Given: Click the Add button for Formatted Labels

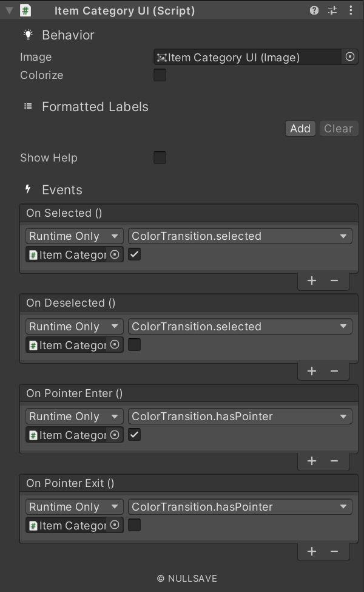Looking at the screenshot, I should (300, 128).
